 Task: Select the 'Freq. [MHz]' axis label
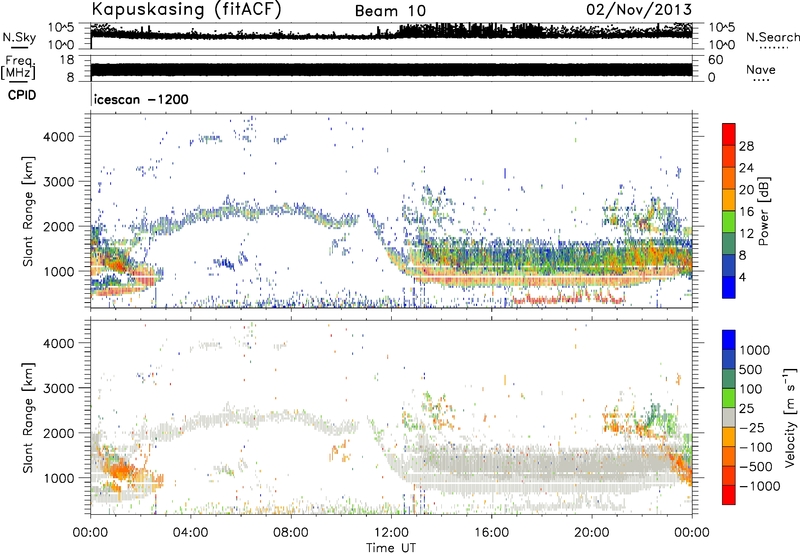point(19,67)
